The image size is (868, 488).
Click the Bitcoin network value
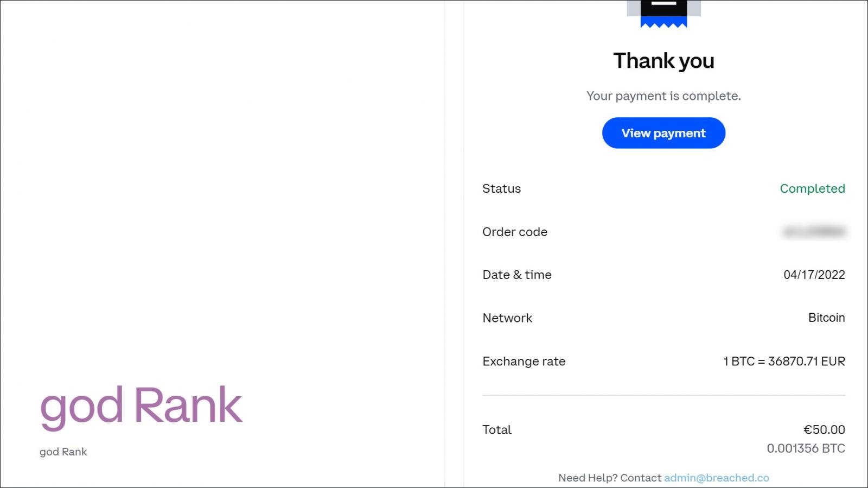tap(826, 318)
